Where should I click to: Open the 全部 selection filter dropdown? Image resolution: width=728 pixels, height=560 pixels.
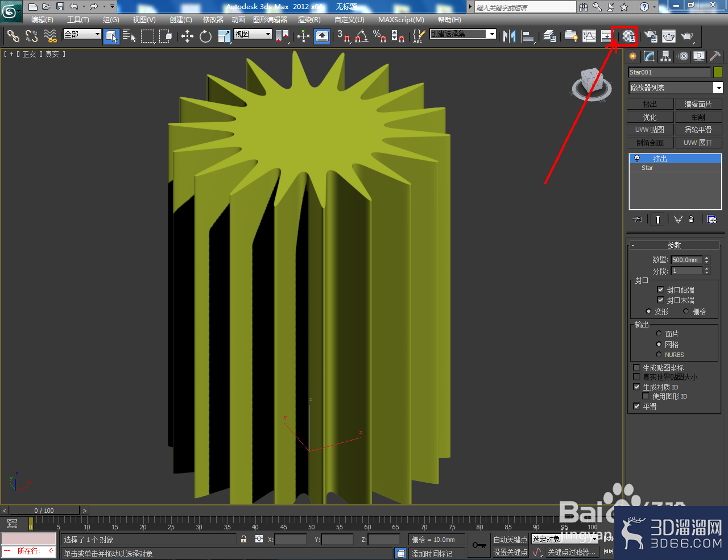tap(82, 34)
